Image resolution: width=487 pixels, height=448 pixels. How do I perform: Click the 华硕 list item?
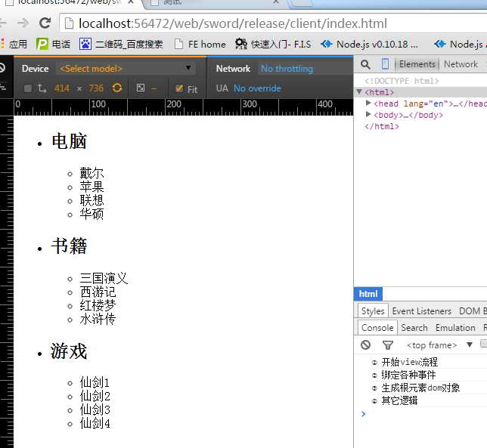tap(92, 214)
